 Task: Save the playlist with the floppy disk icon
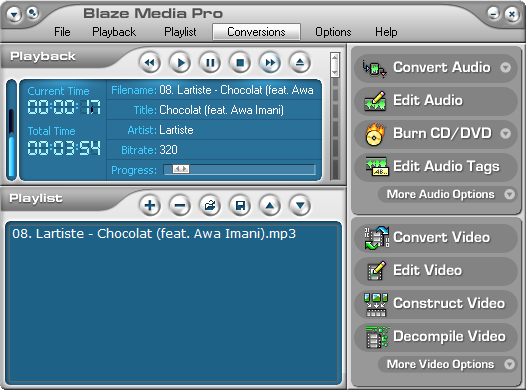[240, 205]
